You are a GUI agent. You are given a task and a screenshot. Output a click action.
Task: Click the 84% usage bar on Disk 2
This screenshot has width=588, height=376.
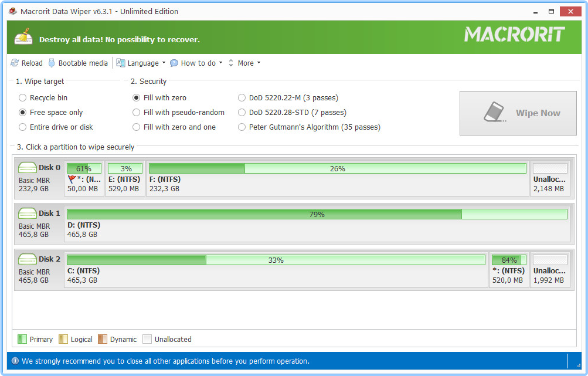coord(509,260)
